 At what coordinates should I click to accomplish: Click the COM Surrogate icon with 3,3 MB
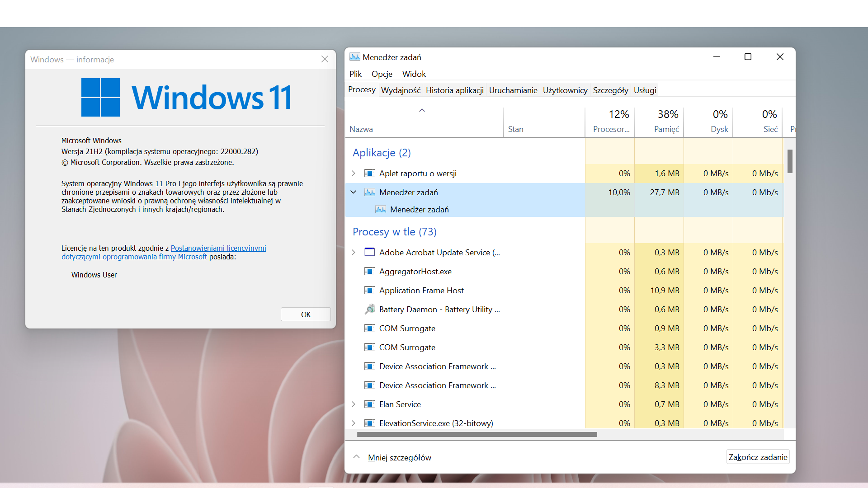(x=370, y=347)
